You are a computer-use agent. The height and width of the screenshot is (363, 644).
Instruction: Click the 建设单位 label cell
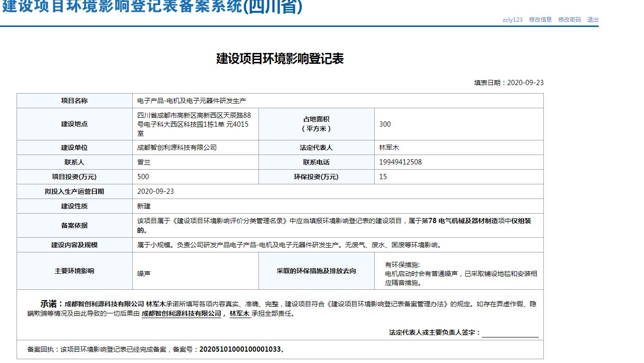click(x=75, y=147)
